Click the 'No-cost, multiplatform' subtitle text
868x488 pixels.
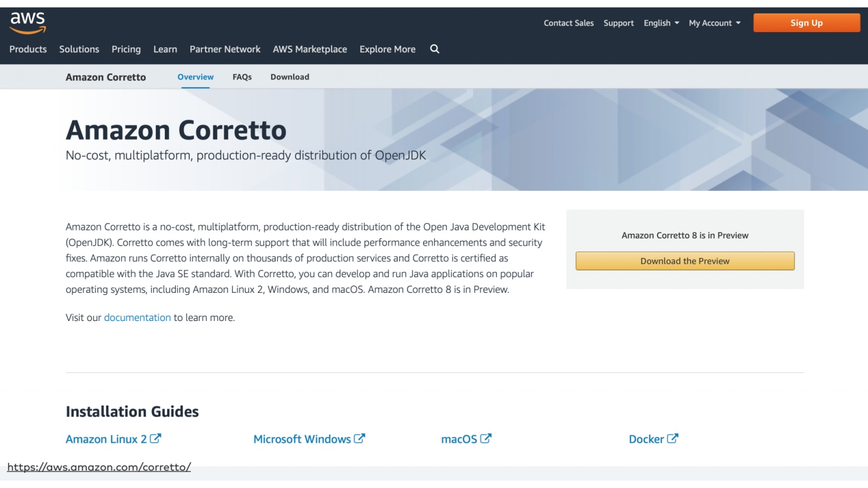point(246,156)
